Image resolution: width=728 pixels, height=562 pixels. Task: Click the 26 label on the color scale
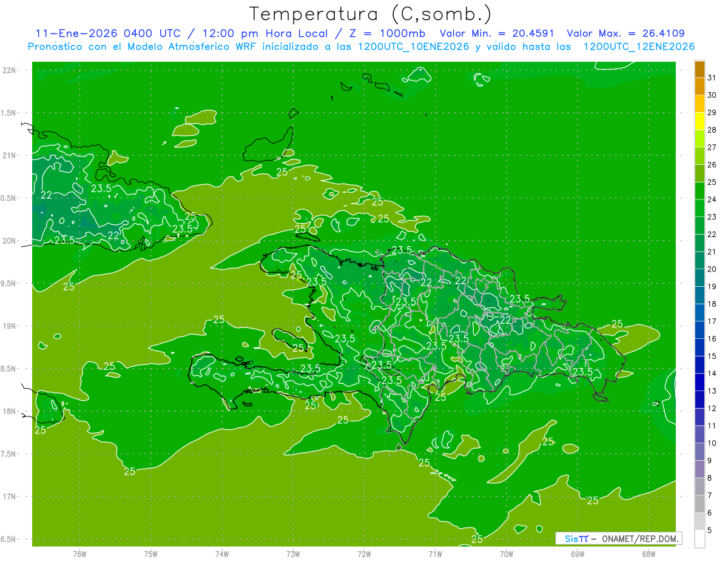pos(712,165)
